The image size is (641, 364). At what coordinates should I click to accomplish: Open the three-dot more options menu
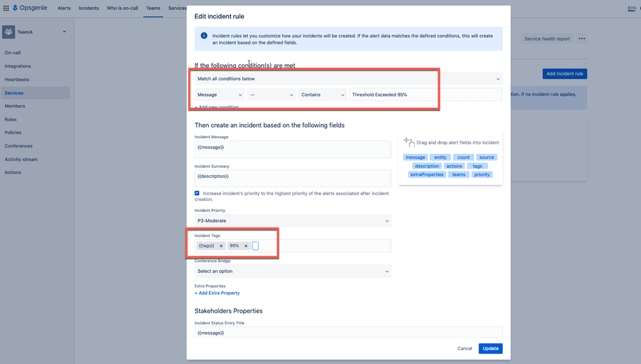tap(582, 39)
